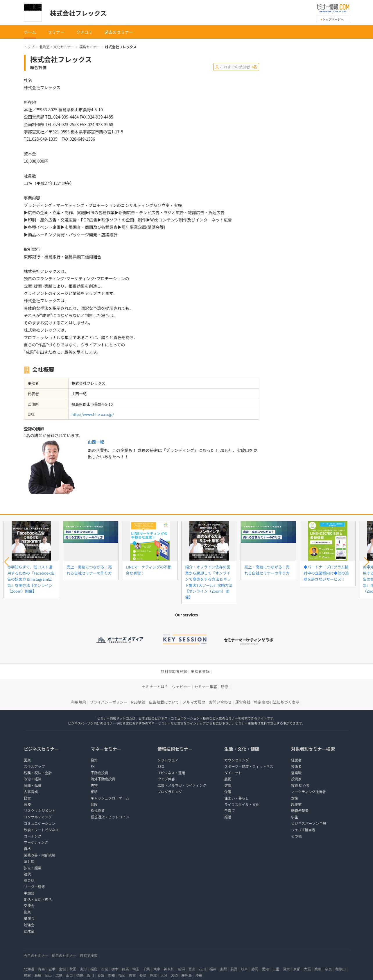Show next seminars with right carousel arrow
373x980 pixels.
click(366, 562)
